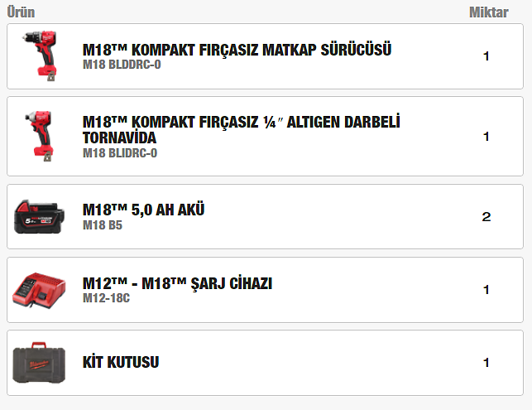Click model code M18 BLDDRC-0
Viewport: 532px width, 410px height.
[122, 65]
